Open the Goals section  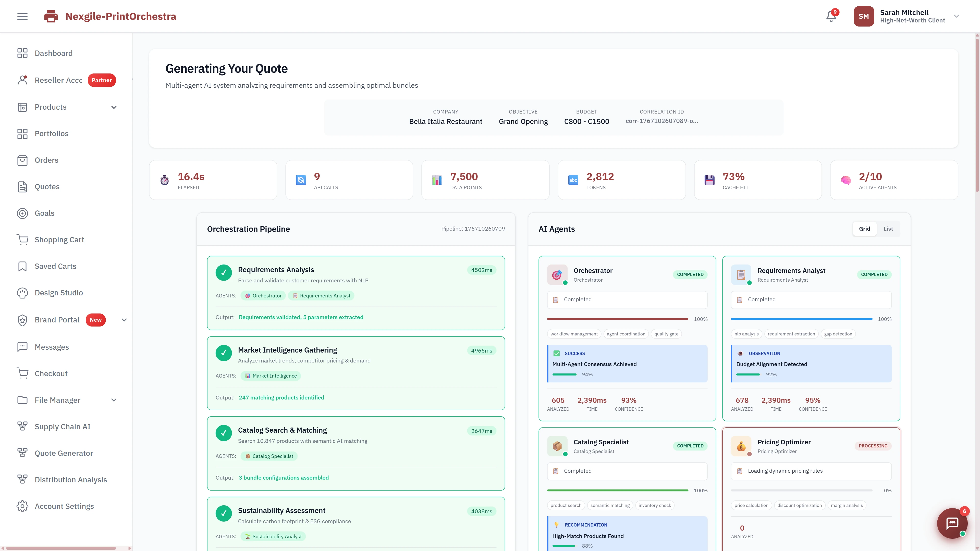(44, 213)
